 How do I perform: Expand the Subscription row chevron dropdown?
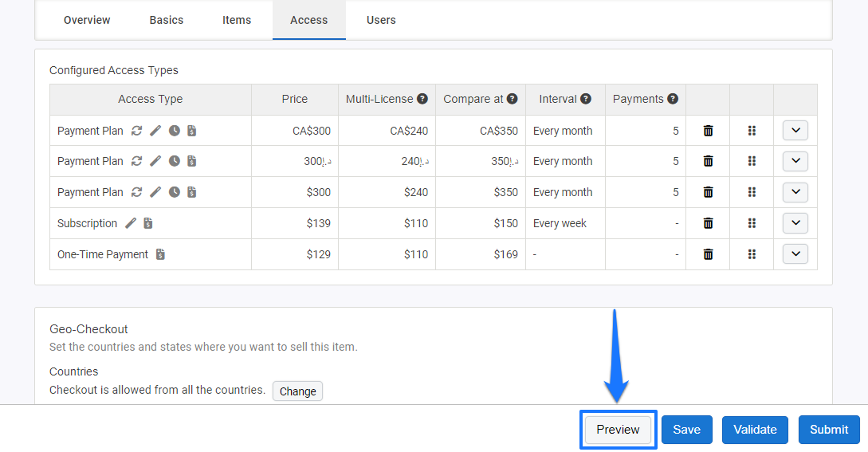click(x=795, y=222)
